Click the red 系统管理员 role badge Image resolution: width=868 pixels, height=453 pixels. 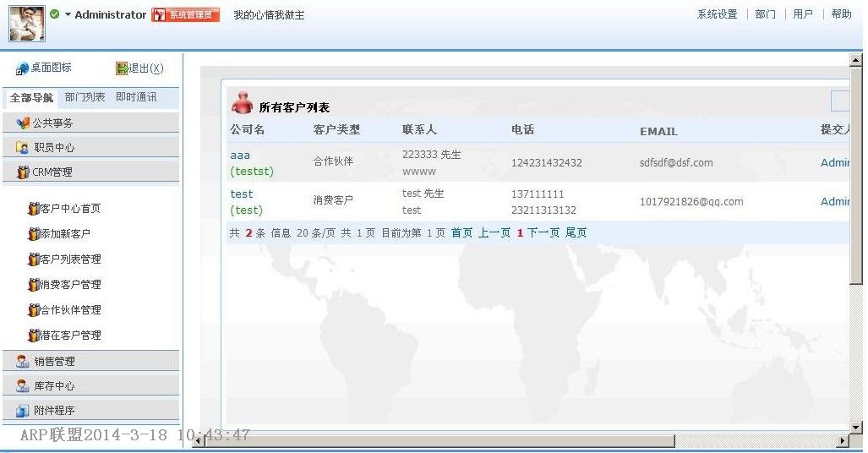tap(185, 15)
